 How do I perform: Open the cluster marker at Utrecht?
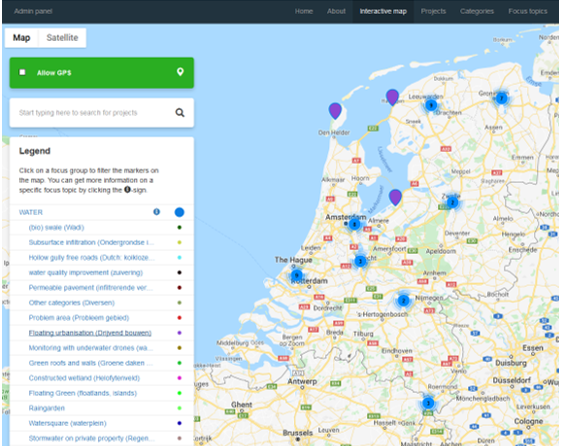coord(360,261)
